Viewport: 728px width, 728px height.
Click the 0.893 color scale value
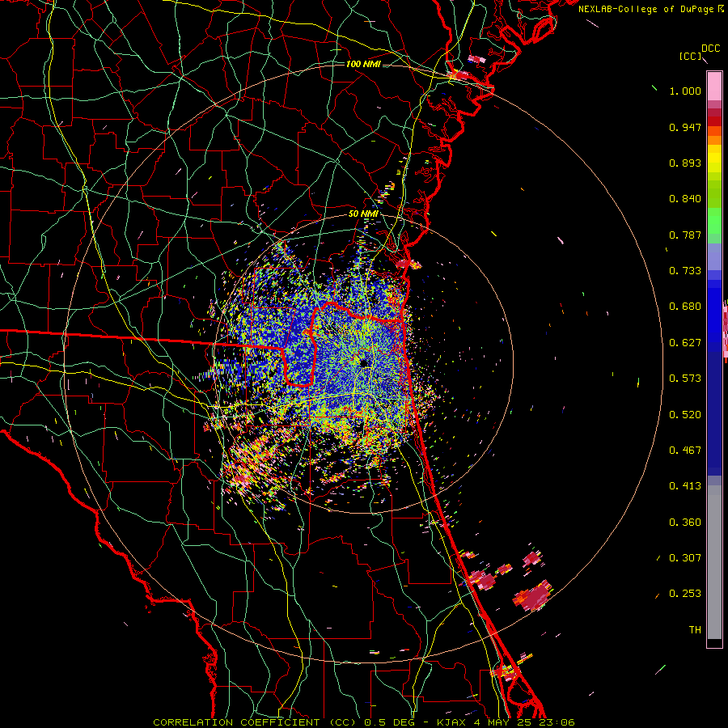[685, 163]
